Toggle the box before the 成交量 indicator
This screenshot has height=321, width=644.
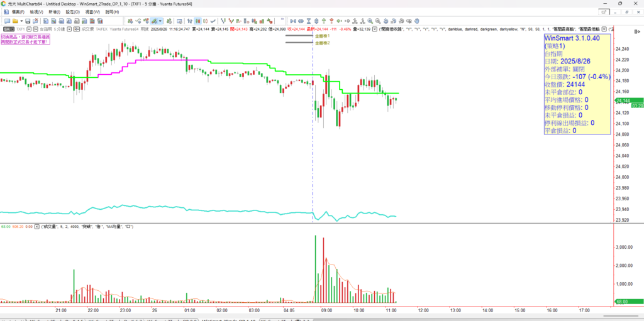[x=38, y=226]
